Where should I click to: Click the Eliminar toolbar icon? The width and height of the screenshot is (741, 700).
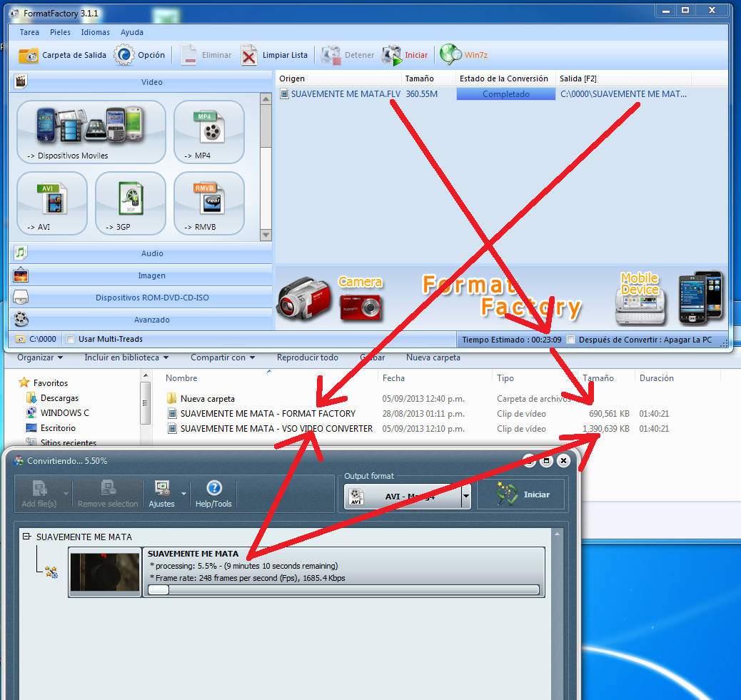(188, 55)
